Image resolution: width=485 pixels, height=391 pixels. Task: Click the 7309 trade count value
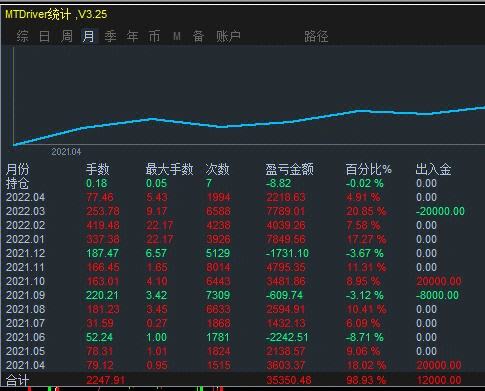pos(218,295)
